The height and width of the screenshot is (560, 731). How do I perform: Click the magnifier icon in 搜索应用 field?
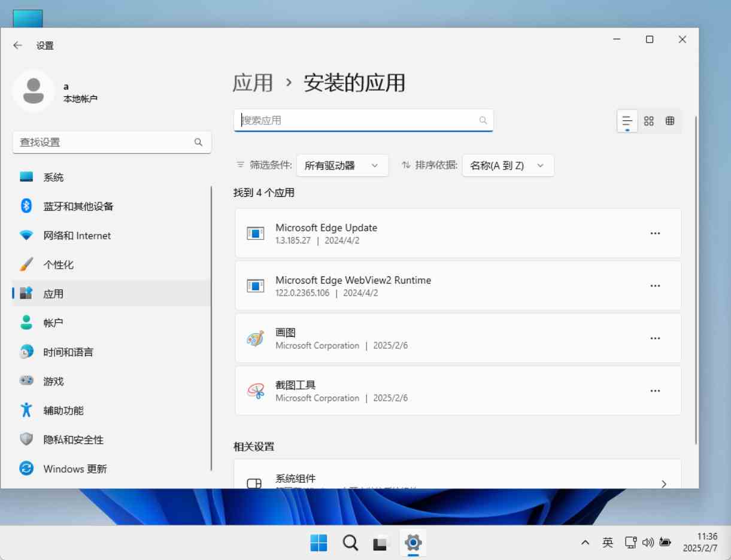(x=483, y=120)
